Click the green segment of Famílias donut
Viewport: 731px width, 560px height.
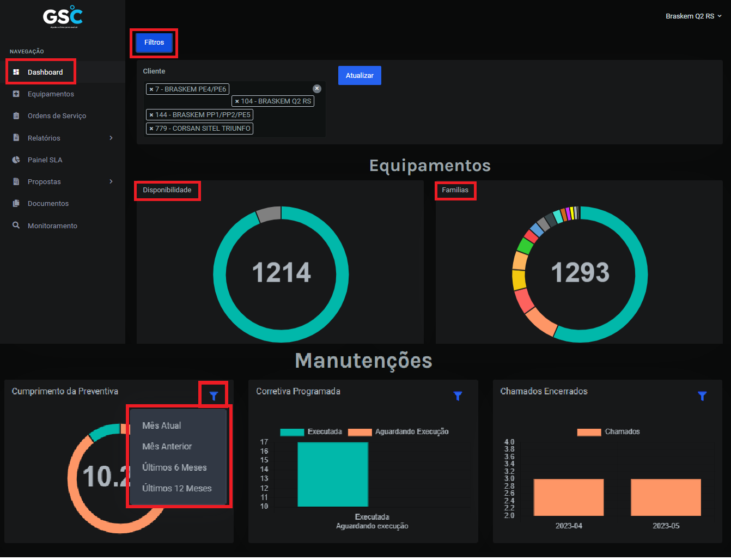pyautogui.click(x=525, y=246)
